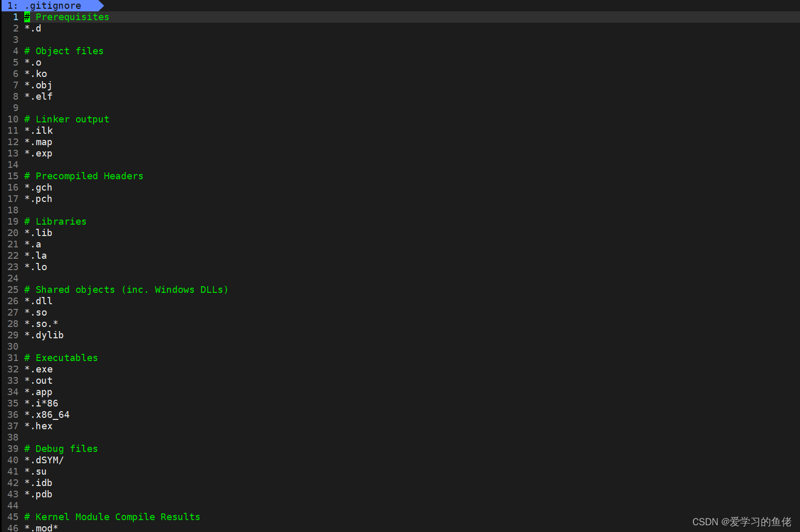The width and height of the screenshot is (800, 532).
Task: Click the '*.lo' pattern
Action: [x=36, y=267]
